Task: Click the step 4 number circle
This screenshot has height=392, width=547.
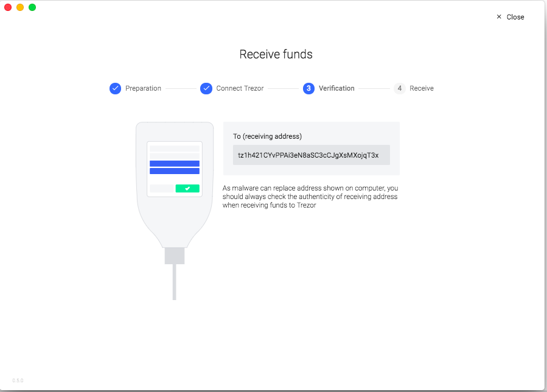Action: click(x=399, y=88)
